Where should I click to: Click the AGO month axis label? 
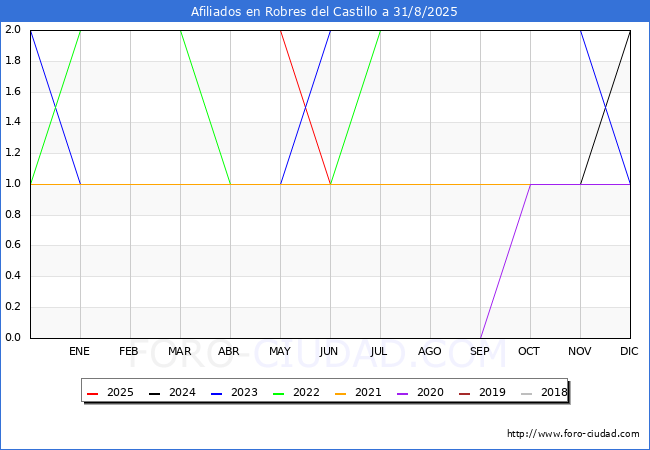click(429, 351)
